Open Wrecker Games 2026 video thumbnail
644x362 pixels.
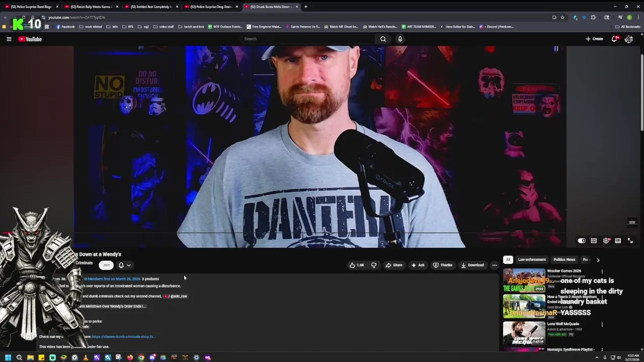(x=524, y=281)
